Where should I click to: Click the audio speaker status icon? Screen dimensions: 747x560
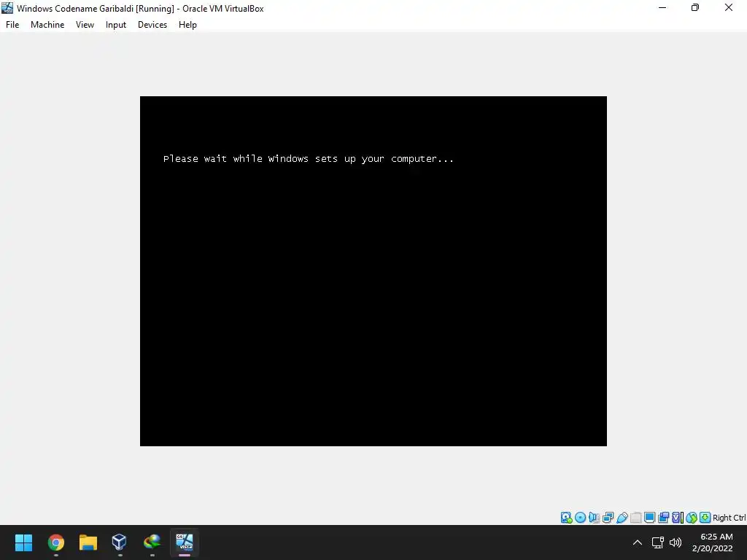click(x=594, y=518)
